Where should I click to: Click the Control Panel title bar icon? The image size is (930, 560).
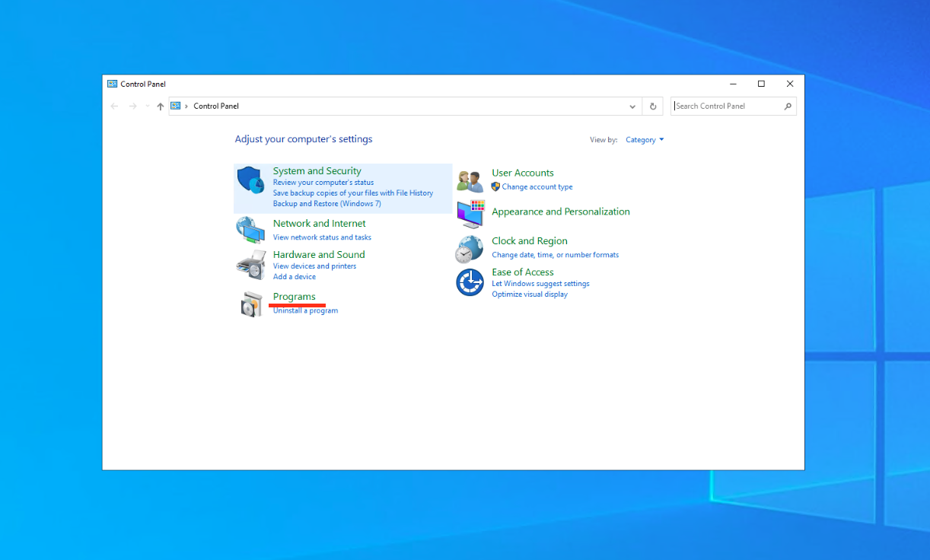[112, 84]
